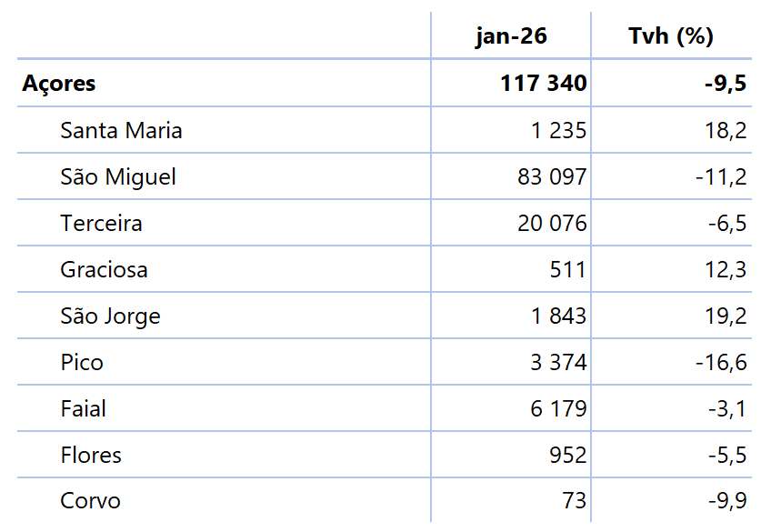This screenshot has width=771, height=532.
Task: Click the jan-26 column header
Action: 511,36
